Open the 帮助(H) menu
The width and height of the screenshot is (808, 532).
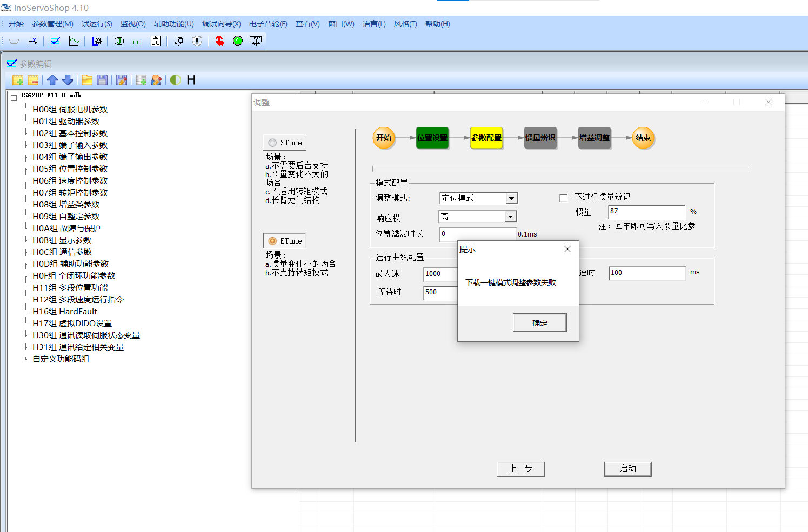point(438,24)
